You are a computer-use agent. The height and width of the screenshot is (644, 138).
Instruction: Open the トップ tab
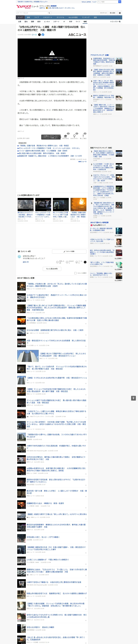[20, 17]
